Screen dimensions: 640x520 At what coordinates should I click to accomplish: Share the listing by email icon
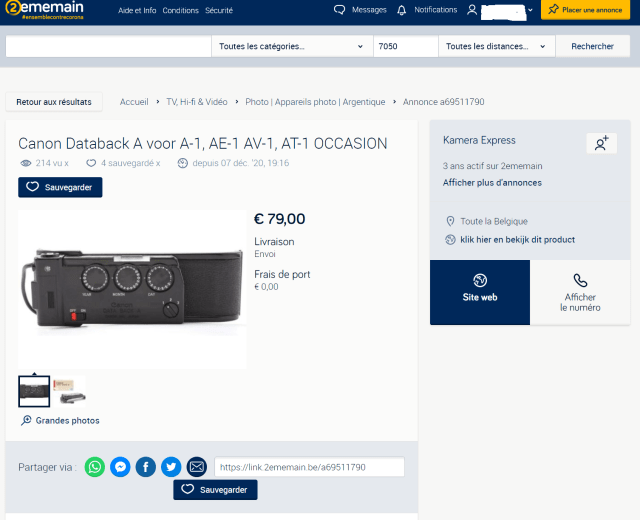(197, 467)
